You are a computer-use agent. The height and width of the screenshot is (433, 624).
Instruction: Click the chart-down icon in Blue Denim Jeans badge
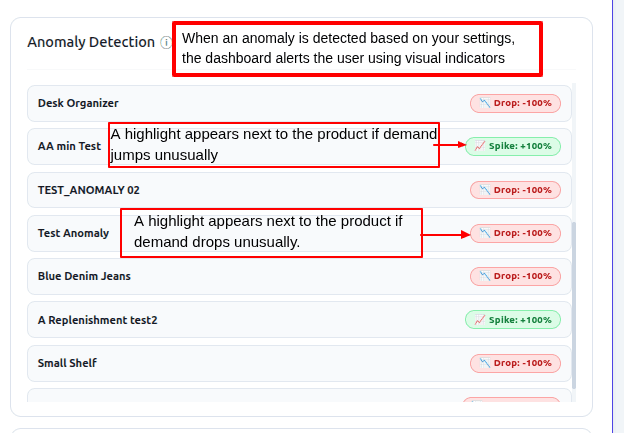click(x=485, y=276)
